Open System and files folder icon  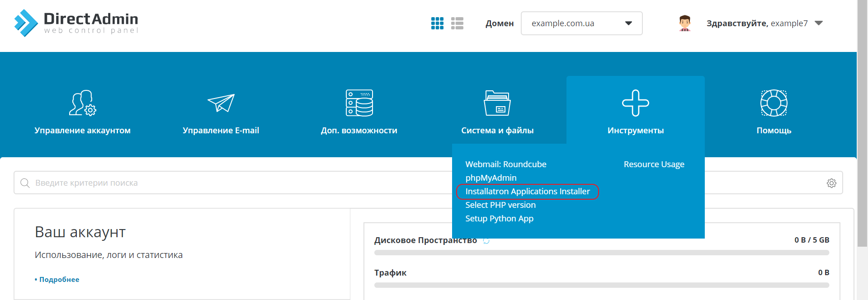[497, 103]
